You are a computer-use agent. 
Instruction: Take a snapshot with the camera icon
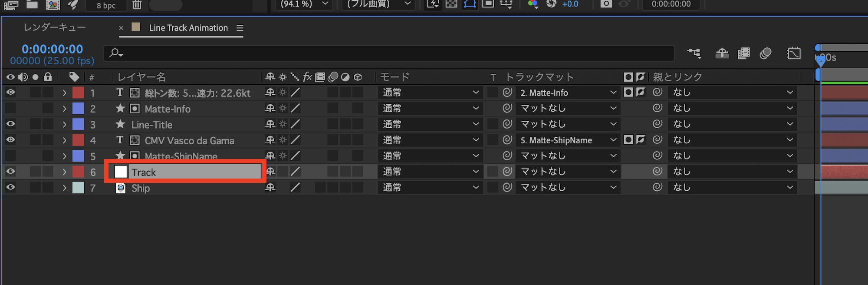[x=606, y=4]
